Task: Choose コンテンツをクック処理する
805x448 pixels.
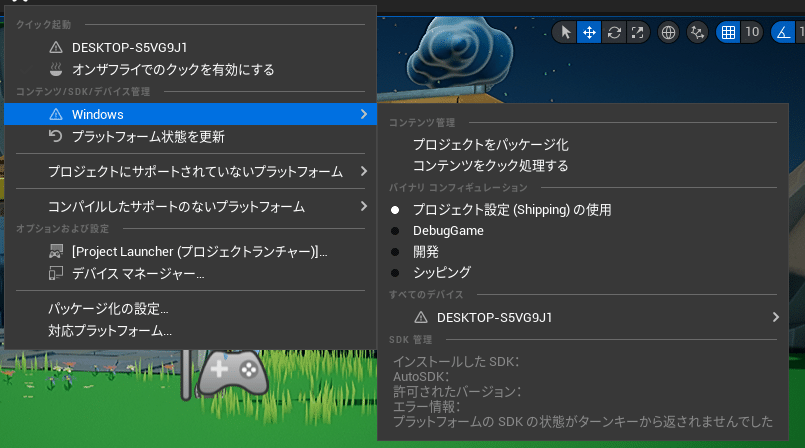Action: (583, 166)
